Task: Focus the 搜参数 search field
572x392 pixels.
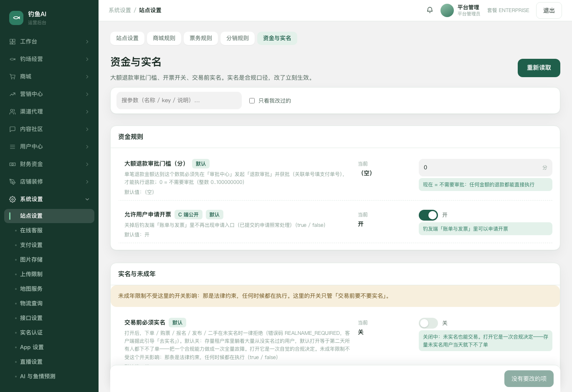Action: point(179,101)
